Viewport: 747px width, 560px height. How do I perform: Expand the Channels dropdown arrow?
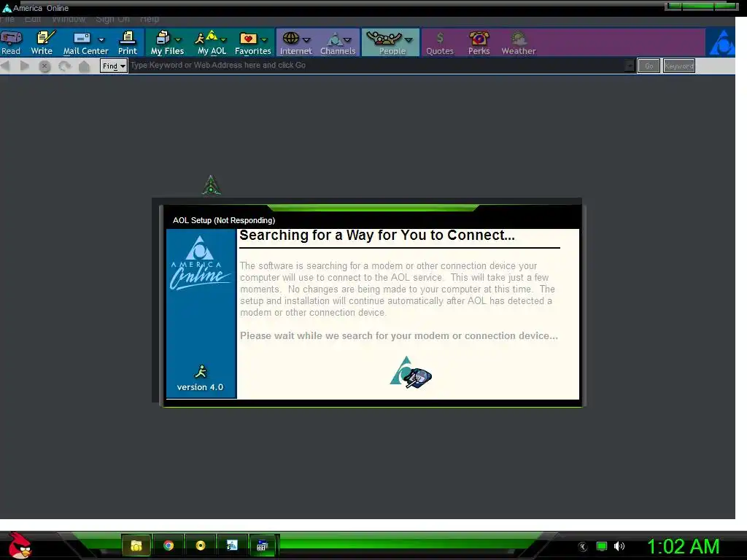[x=347, y=40]
